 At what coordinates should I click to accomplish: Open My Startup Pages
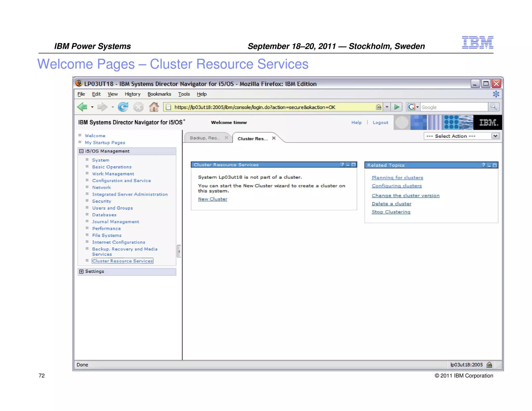point(105,143)
